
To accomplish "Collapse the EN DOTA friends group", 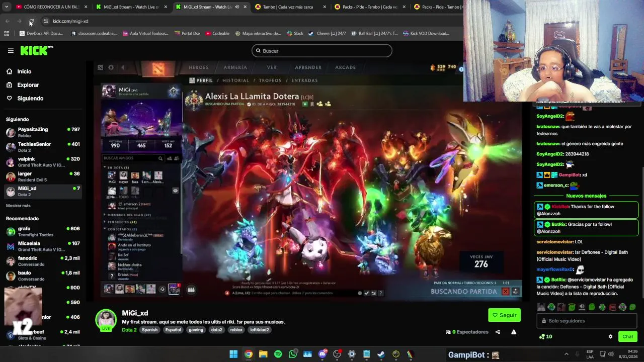I will pyautogui.click(x=117, y=167).
